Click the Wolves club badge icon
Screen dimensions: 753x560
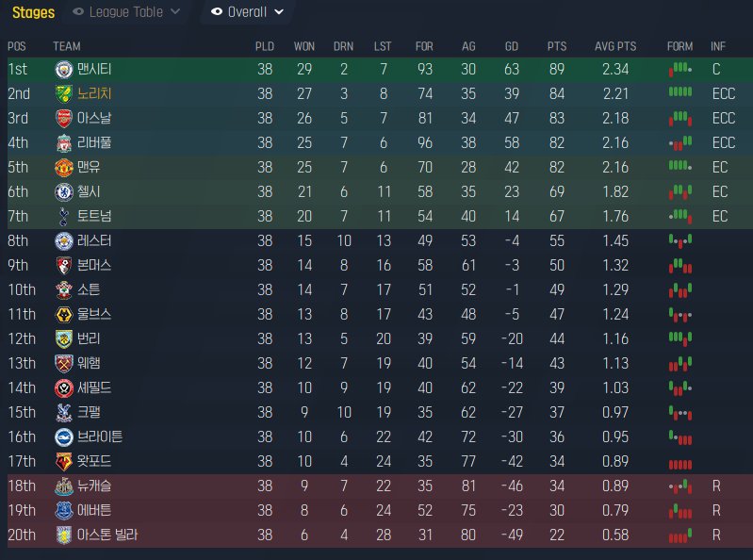tap(63, 315)
